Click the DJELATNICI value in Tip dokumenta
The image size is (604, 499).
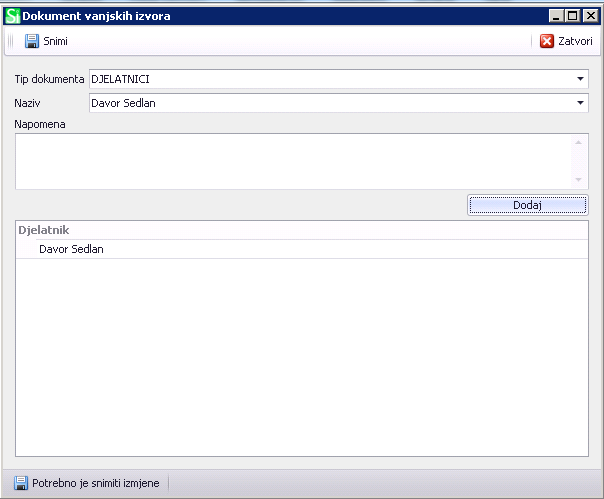click(120, 79)
